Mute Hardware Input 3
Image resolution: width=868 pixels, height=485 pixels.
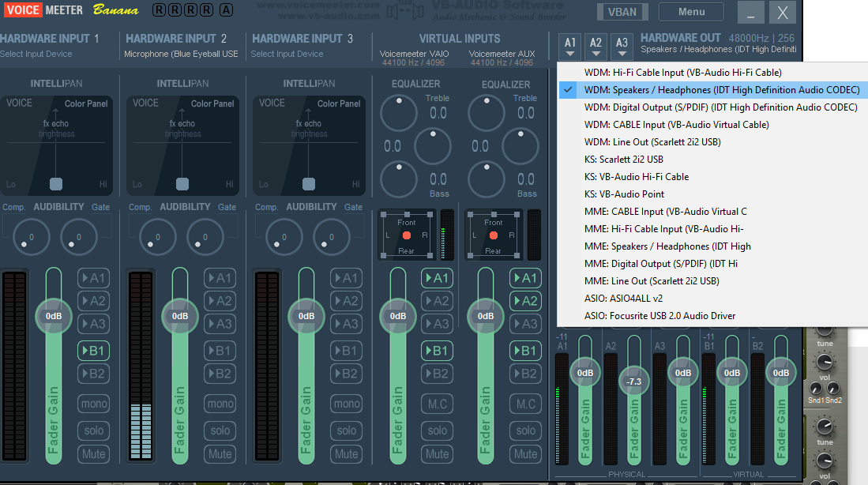click(346, 454)
